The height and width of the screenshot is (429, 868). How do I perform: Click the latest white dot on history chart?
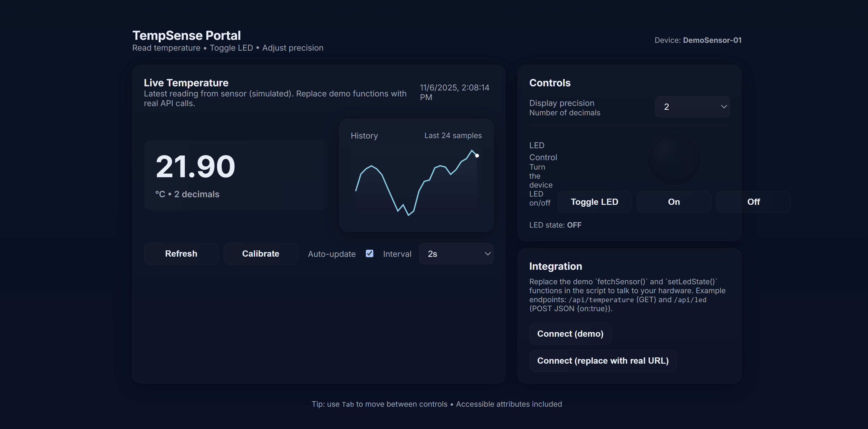(477, 156)
